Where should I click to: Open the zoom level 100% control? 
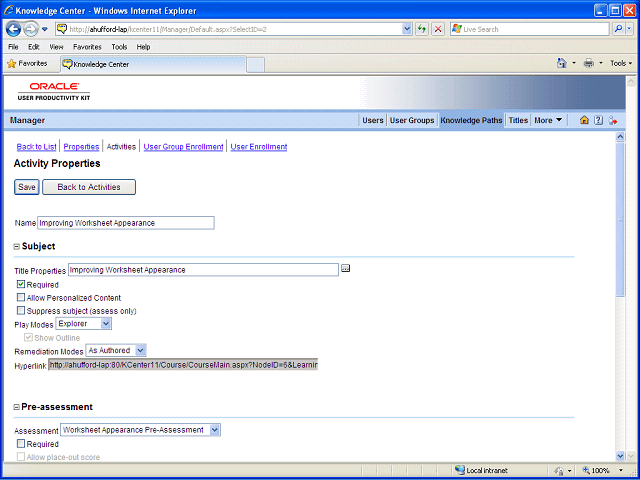pos(603,470)
